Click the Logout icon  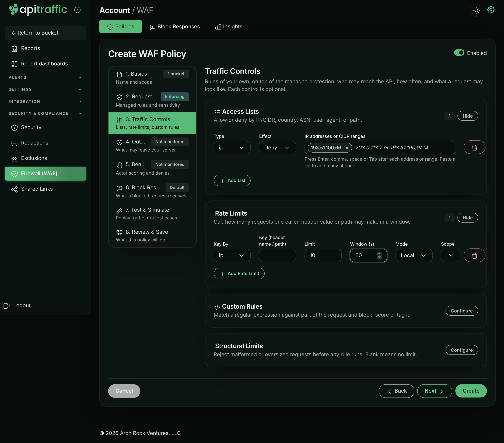(7, 306)
